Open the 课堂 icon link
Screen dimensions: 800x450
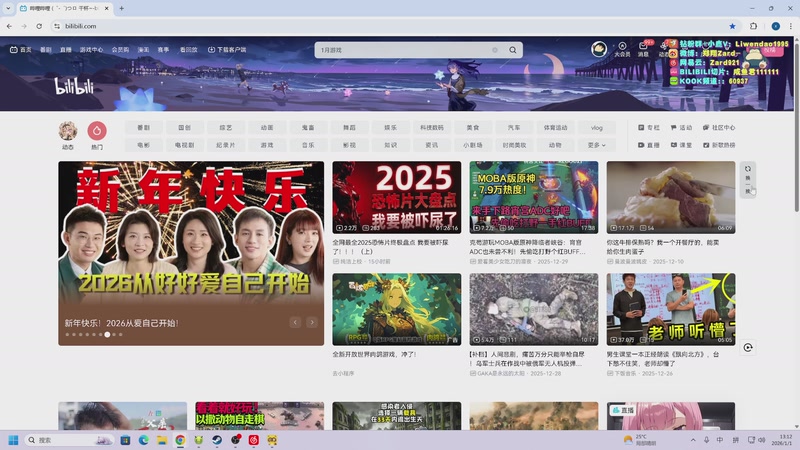pyautogui.click(x=681, y=145)
